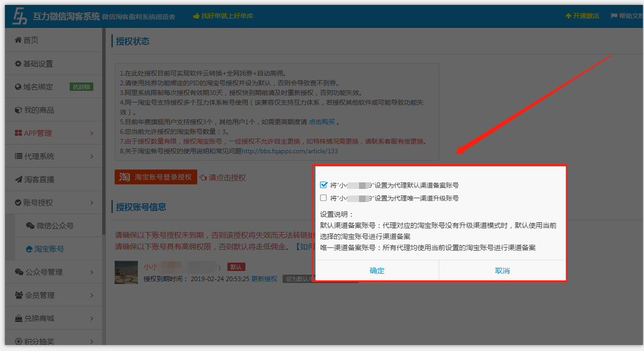Click the sidebar vertical scrollbar
This screenshot has width=644, height=351.
coord(104,131)
